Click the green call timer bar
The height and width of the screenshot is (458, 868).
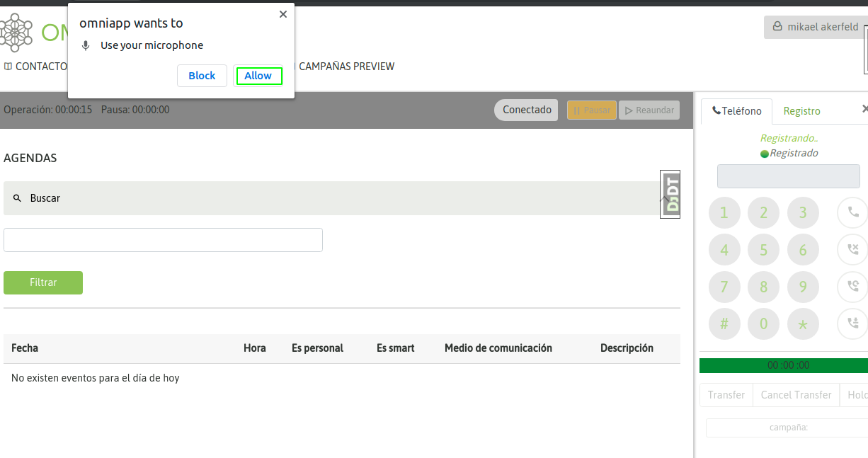point(783,365)
